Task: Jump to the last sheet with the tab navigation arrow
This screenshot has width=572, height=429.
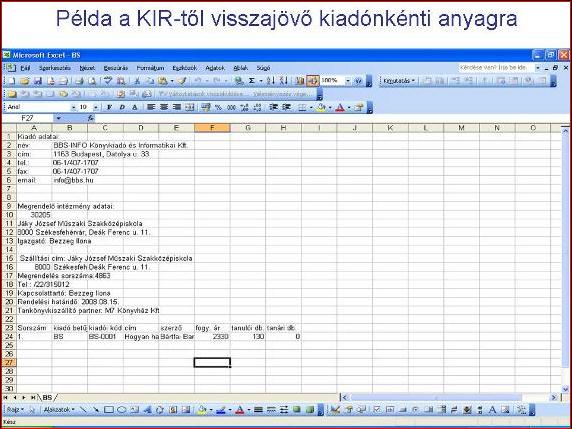Action: [x=33, y=397]
